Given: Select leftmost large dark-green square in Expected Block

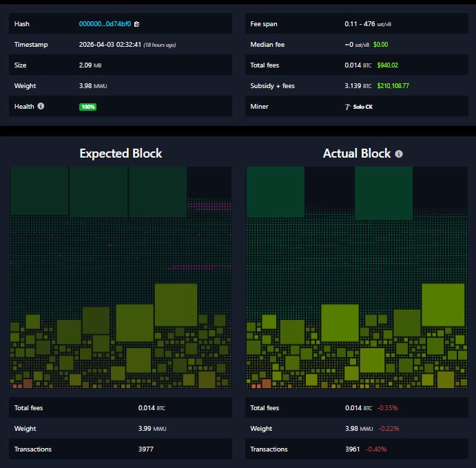Looking at the screenshot, I should point(39,192).
